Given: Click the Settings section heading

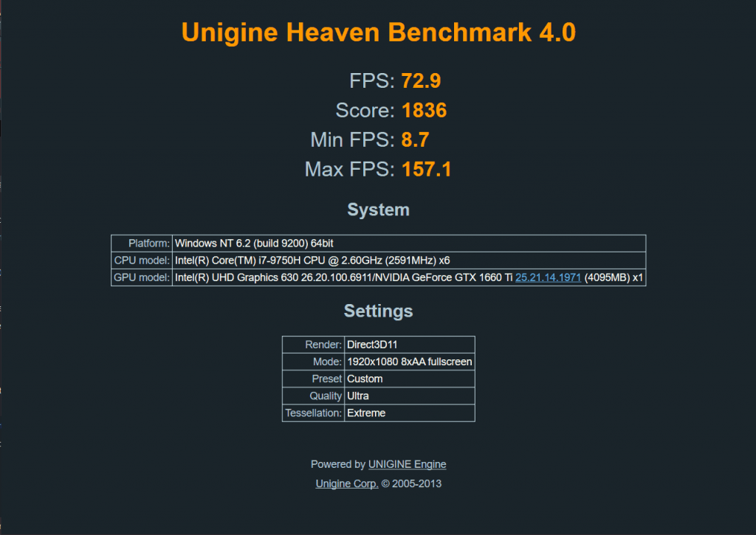Looking at the screenshot, I should point(379,311).
